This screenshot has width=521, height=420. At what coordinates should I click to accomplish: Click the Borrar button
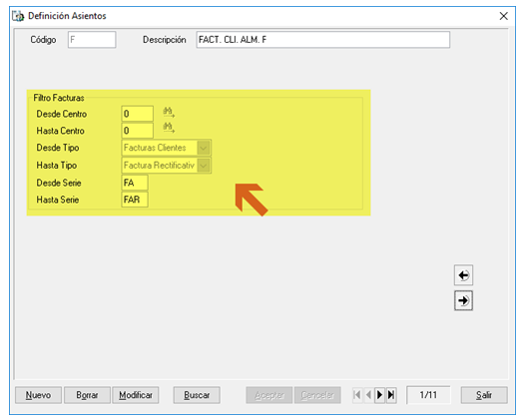click(x=87, y=395)
